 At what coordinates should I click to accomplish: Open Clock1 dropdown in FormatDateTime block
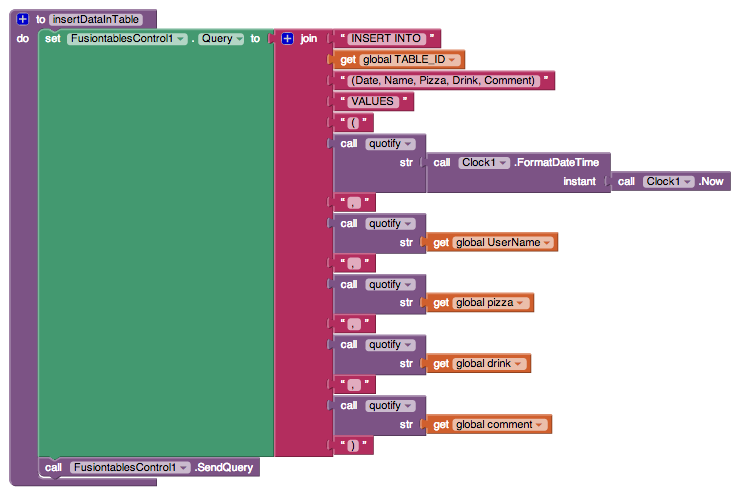pos(484,163)
